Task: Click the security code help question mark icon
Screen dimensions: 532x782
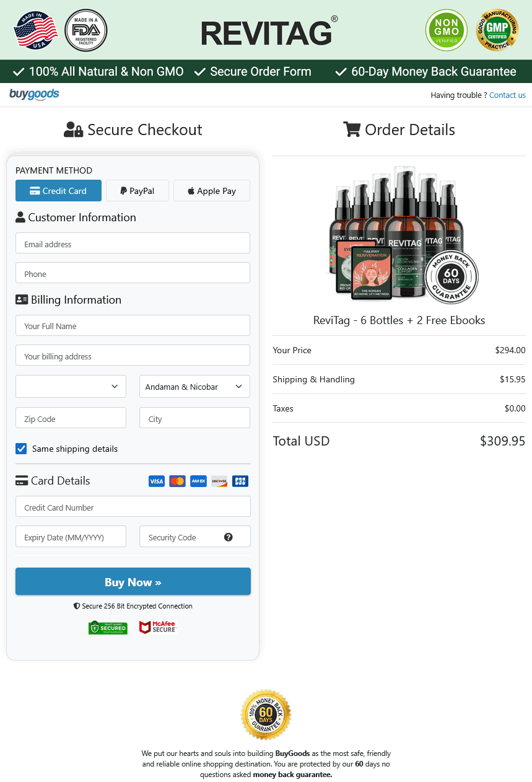Action: (x=229, y=537)
